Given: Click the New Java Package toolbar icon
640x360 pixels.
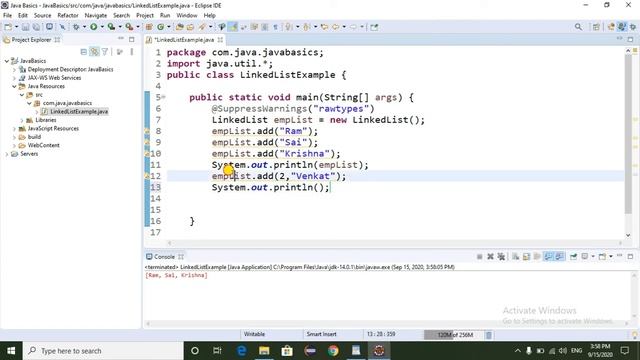Looking at the screenshot, I should (x=149, y=27).
